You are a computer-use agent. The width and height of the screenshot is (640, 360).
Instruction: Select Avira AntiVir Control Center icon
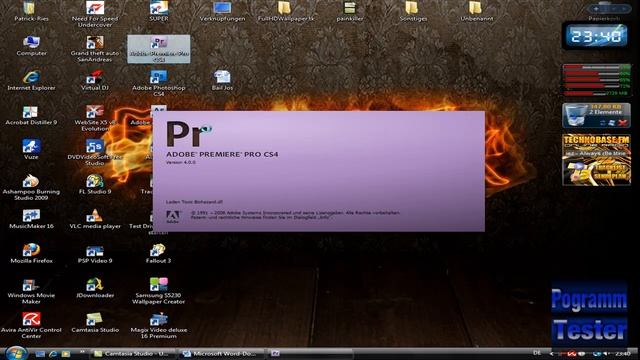pos(31,326)
